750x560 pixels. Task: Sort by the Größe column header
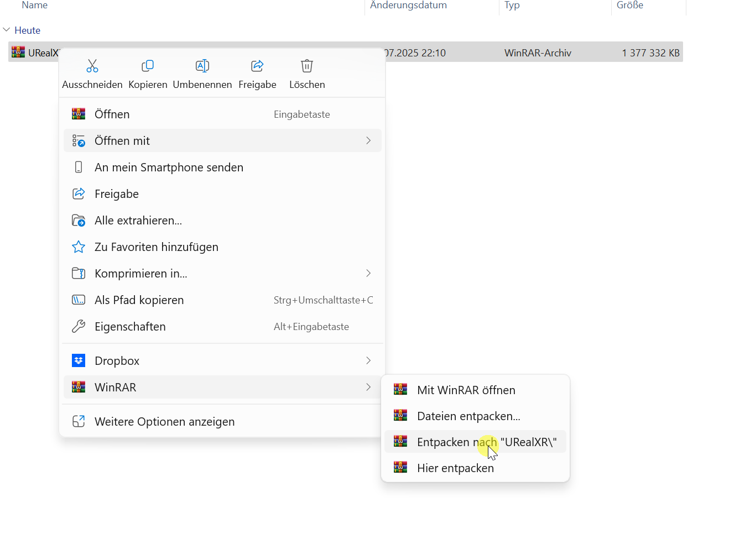(x=630, y=6)
